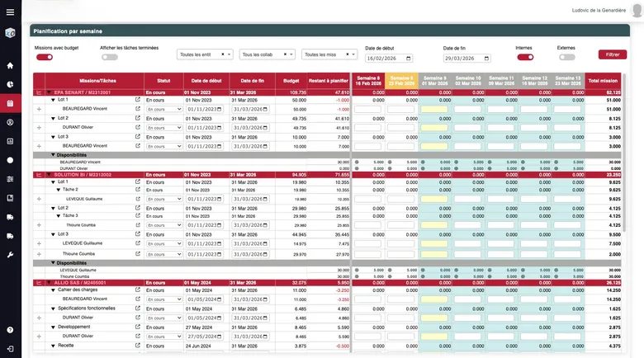Select the calendar planning item in sidebar

coord(10,103)
